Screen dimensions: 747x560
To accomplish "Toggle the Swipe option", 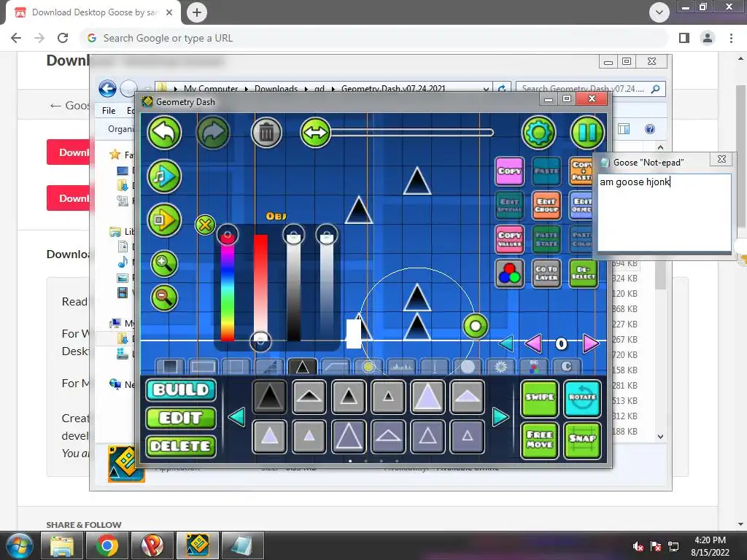I will point(540,399).
